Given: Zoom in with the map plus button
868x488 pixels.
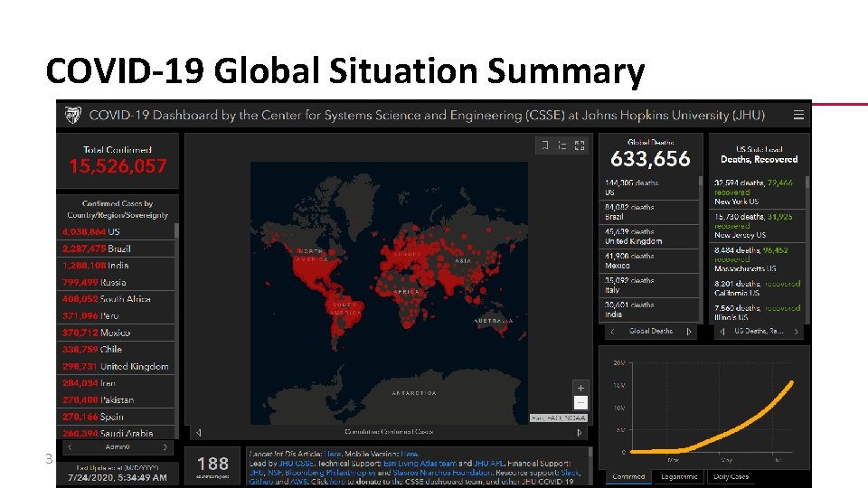Looking at the screenshot, I should click(580, 388).
